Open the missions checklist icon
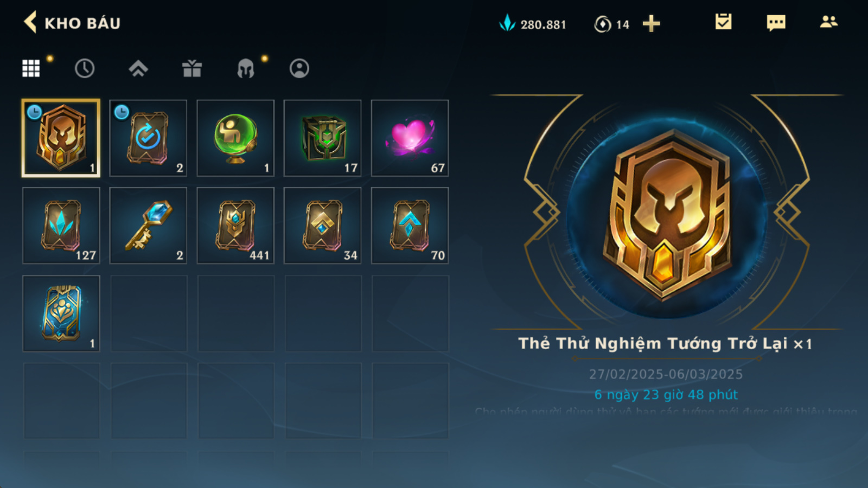868x488 pixels. pyautogui.click(x=723, y=22)
